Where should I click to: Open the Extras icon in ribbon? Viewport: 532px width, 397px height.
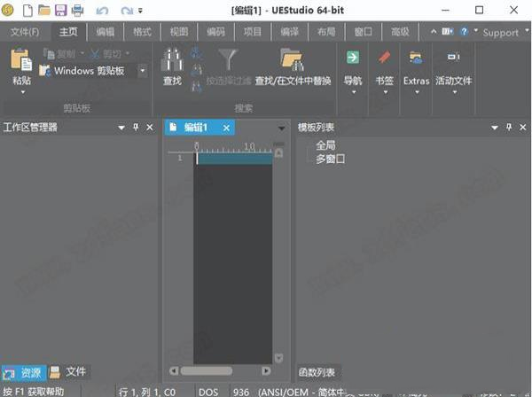point(416,58)
